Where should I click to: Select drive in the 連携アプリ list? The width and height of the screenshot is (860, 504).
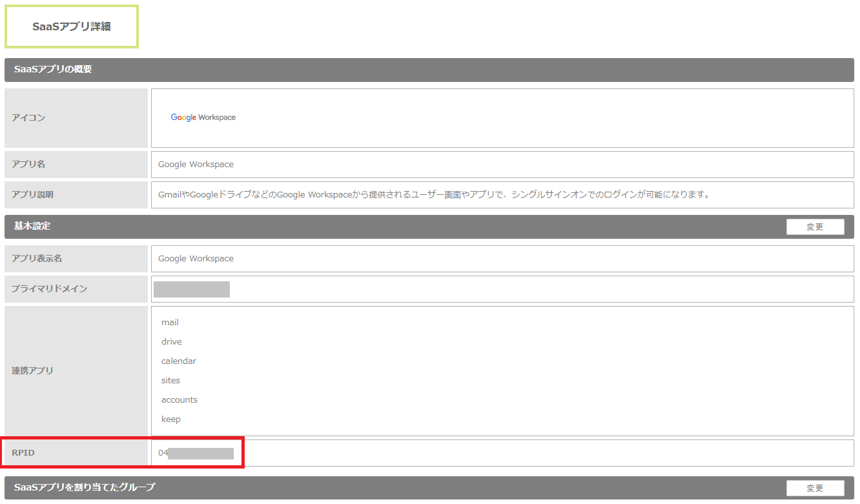coord(171,341)
